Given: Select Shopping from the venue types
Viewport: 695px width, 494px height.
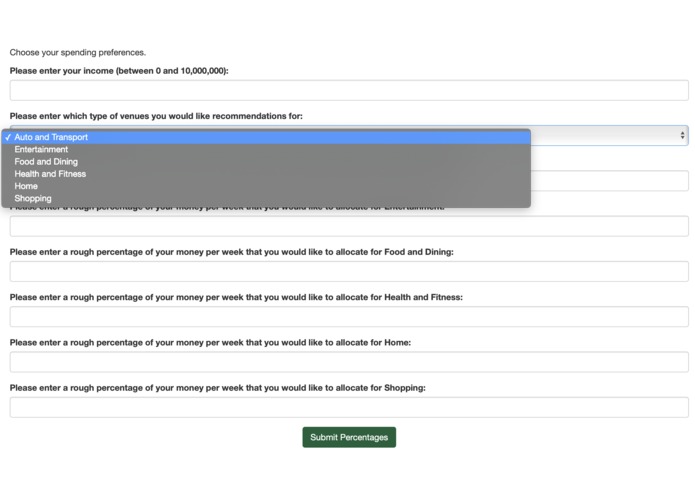Looking at the screenshot, I should pos(266,198).
